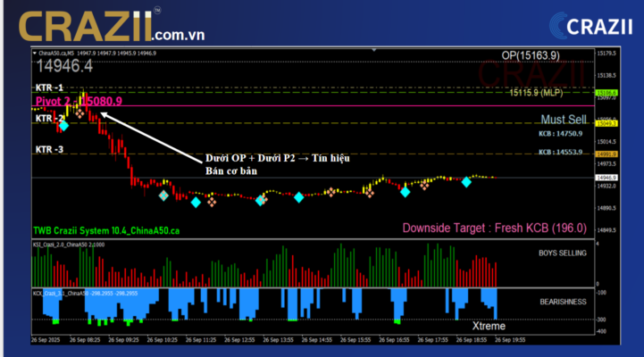Image resolution: width=644 pixels, height=357 pixels.
Task: Click the KTR -3 level label
Action: [49, 149]
